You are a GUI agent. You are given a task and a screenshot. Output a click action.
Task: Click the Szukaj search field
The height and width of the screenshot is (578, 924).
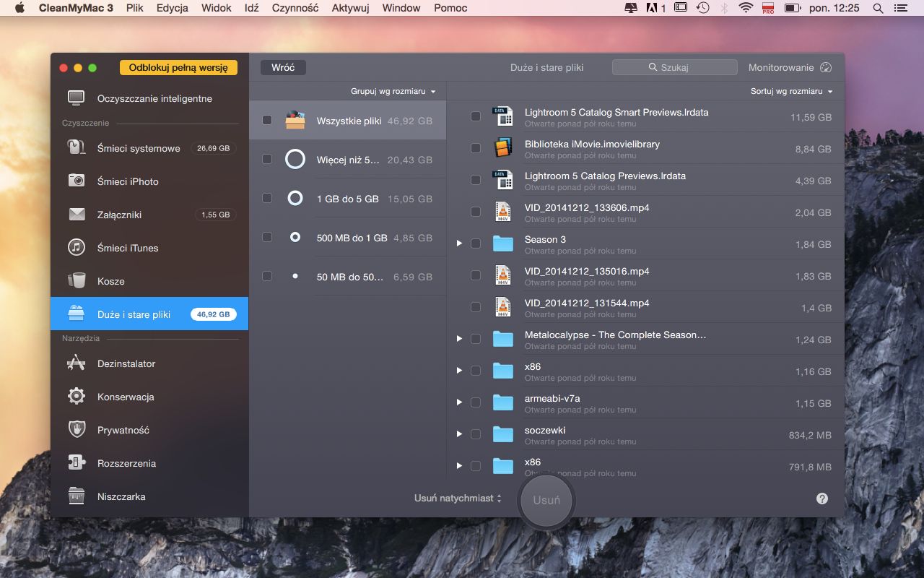[675, 67]
